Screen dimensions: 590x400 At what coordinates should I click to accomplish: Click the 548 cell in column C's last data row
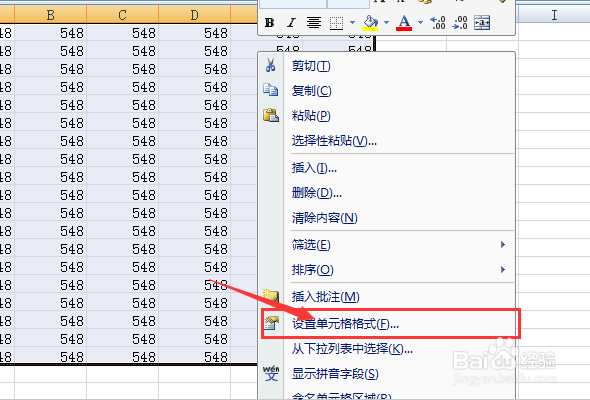pyautogui.click(x=122, y=356)
